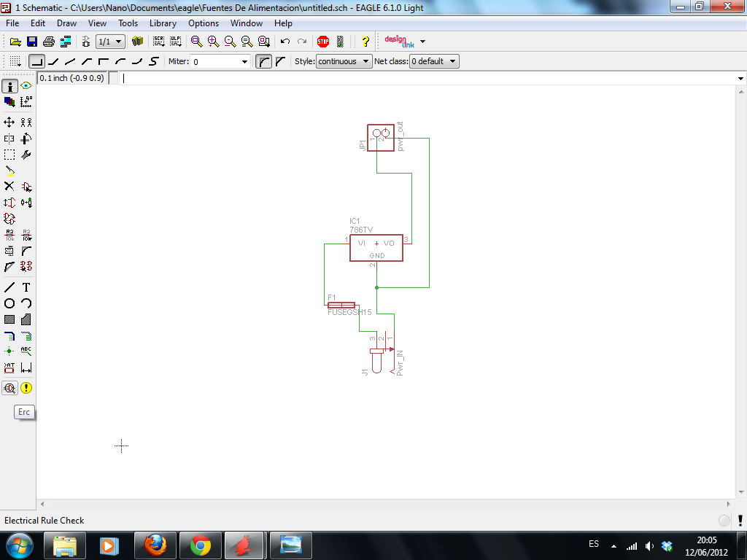747x560 pixels.
Task: Open the Errors (yellow exclamation) tool
Action: pos(26,388)
